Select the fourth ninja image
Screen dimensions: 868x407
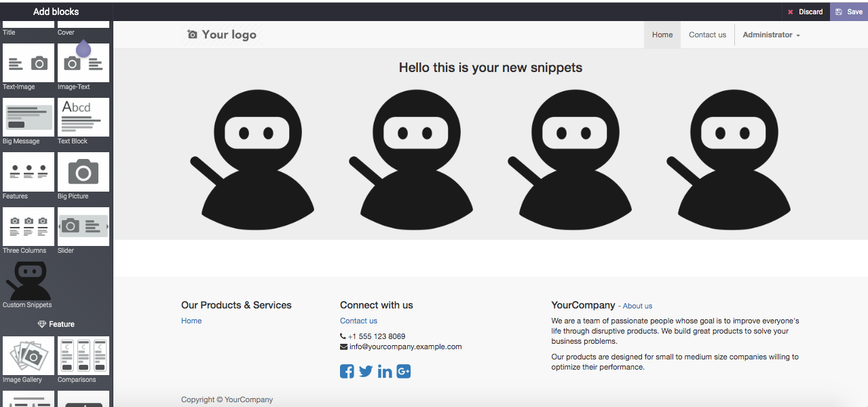click(729, 160)
